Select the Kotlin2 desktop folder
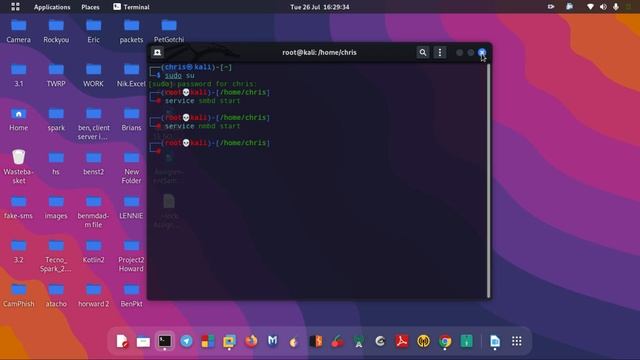 click(93, 251)
